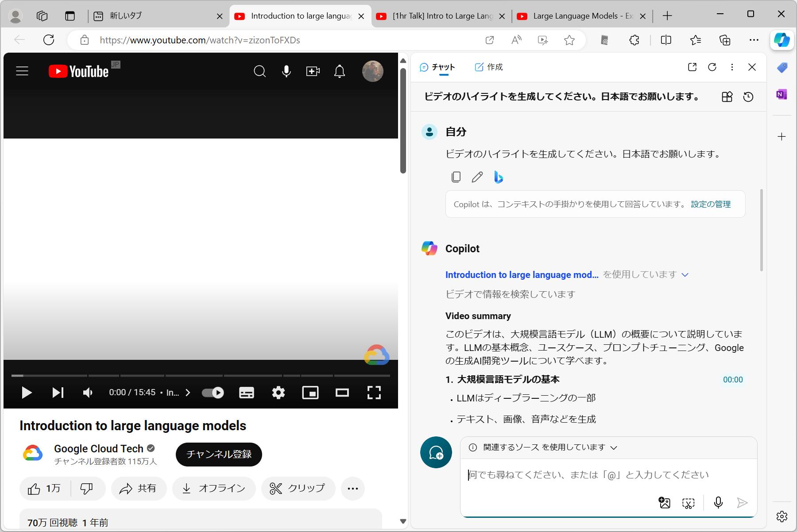This screenshot has height=532, width=797.
Task: Click the オフライン download button
Action: pyautogui.click(x=214, y=489)
